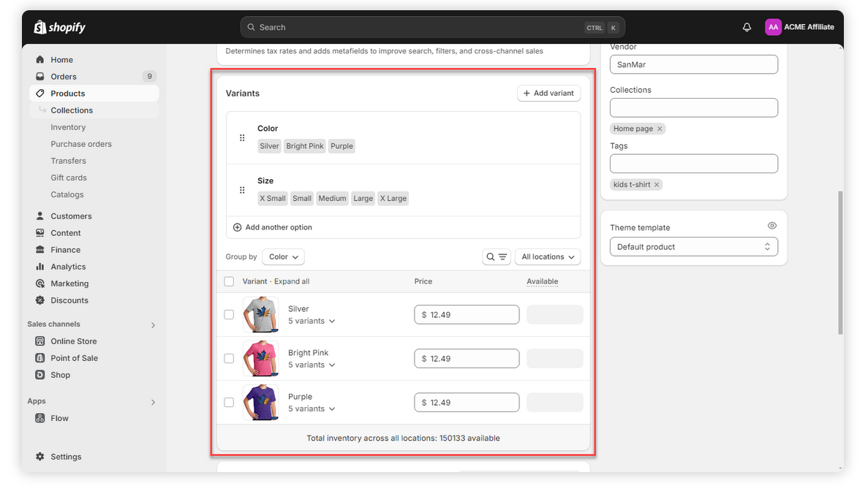The image size is (868, 486).
Task: Click the AA account avatar
Action: (773, 27)
